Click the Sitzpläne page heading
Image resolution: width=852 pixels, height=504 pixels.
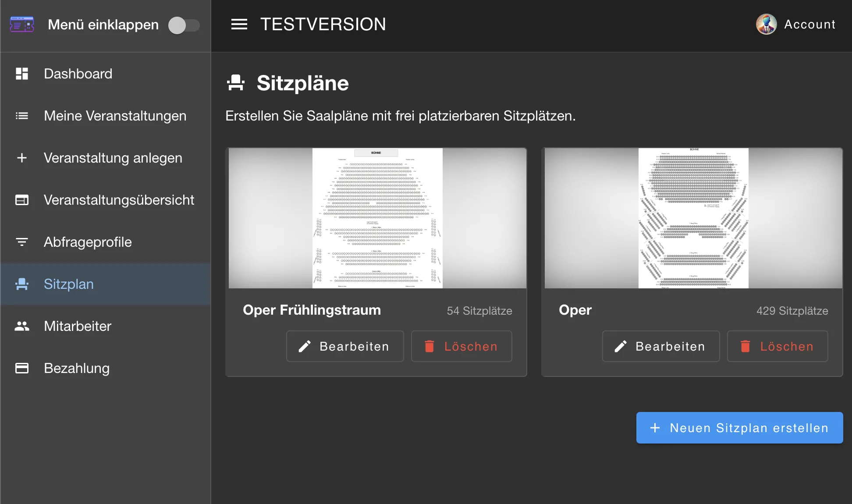coord(303,83)
